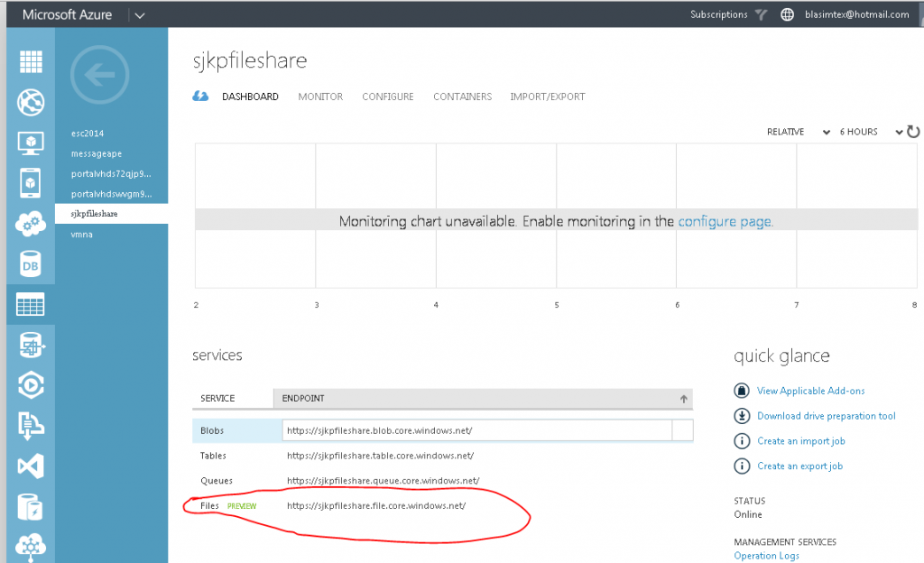This screenshot has width=924, height=563.
Task: Open the IMPORT/EXPORT tab
Action: (x=549, y=97)
